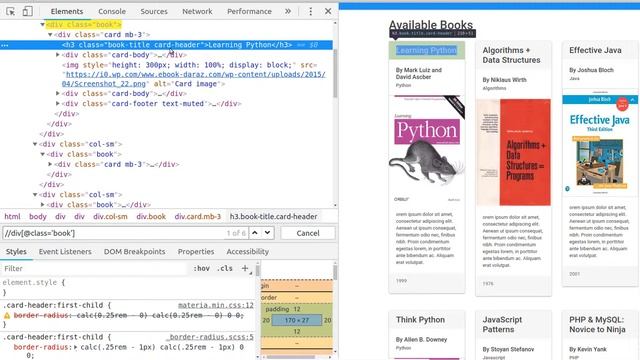Toggle the .cls class editor button
The width and height of the screenshot is (640, 360).
point(225,268)
